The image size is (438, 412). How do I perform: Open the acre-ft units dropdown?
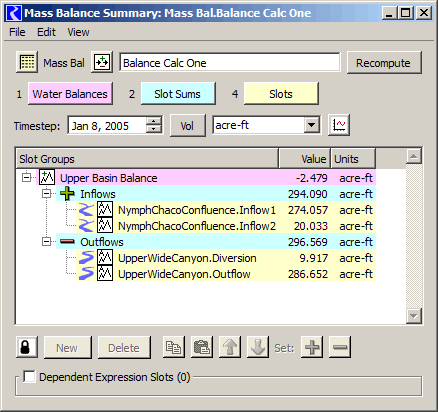[x=312, y=125]
